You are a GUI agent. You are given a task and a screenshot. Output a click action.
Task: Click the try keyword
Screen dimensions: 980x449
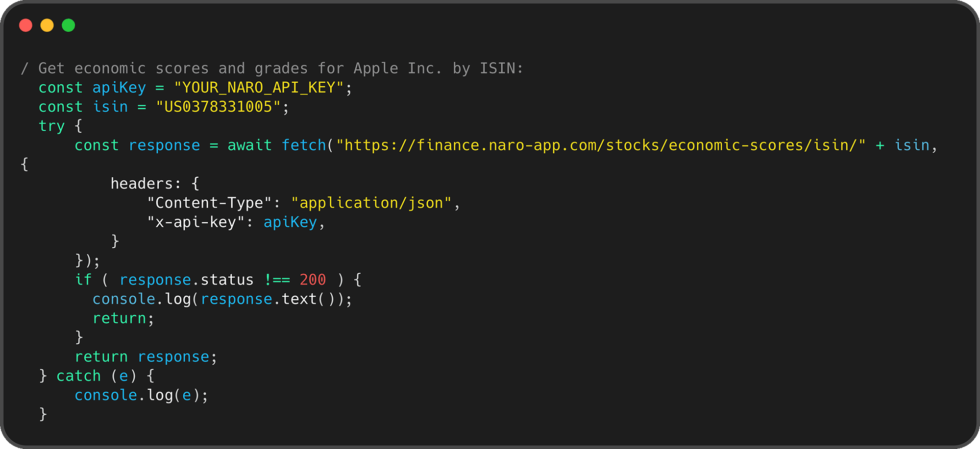51,126
